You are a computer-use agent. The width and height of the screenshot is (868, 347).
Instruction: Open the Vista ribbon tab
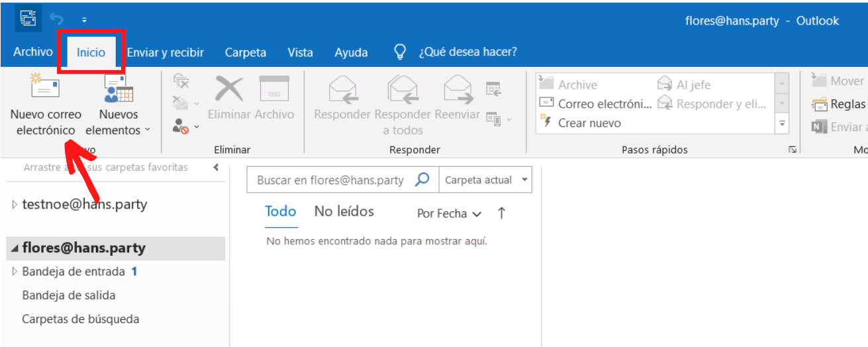coord(300,52)
